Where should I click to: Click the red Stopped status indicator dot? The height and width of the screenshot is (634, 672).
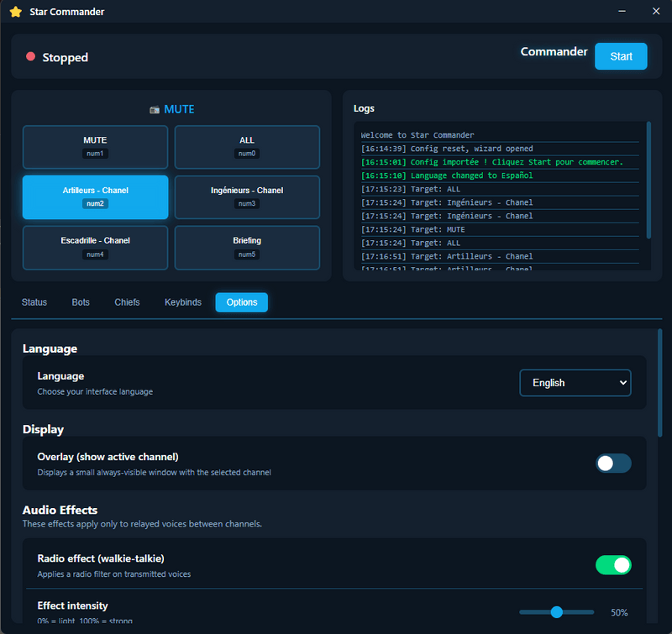pyautogui.click(x=30, y=56)
